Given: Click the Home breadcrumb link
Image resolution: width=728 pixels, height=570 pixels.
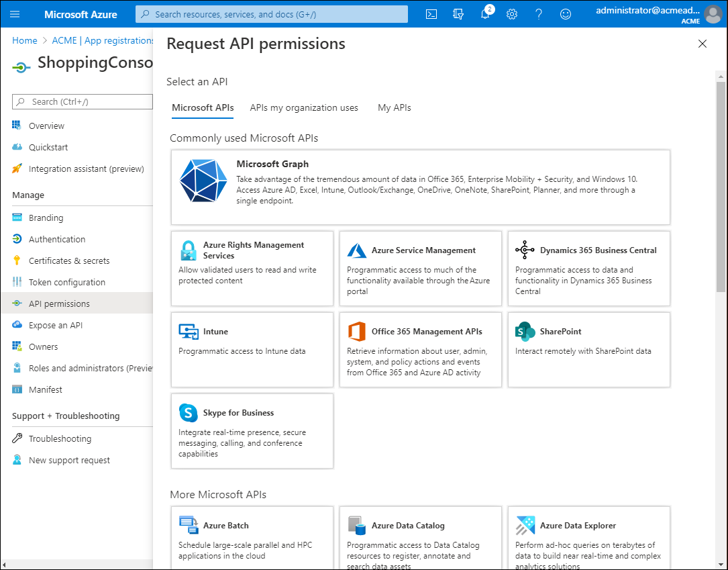Looking at the screenshot, I should click(x=25, y=40).
